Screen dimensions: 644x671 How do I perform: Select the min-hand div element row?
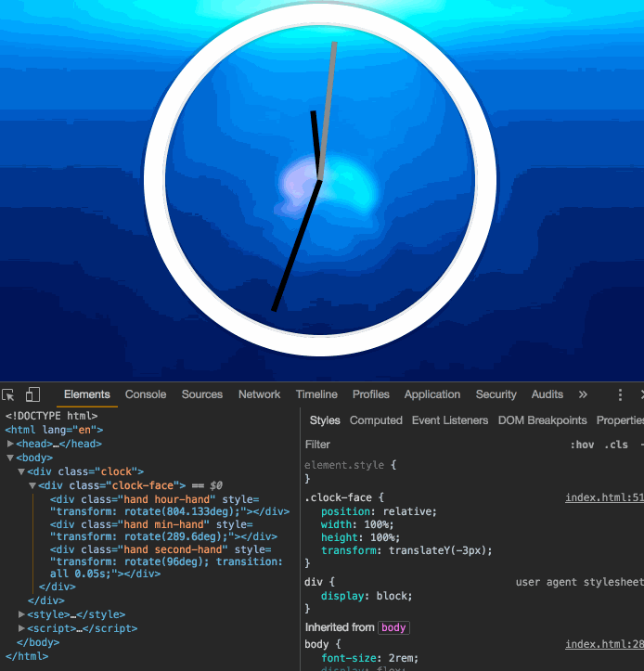(163, 531)
